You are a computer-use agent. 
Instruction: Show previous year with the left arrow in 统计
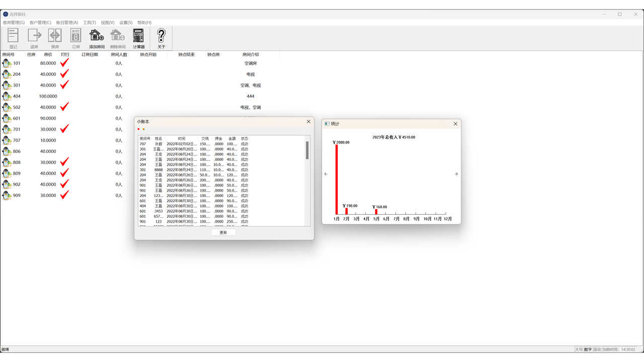326,174
